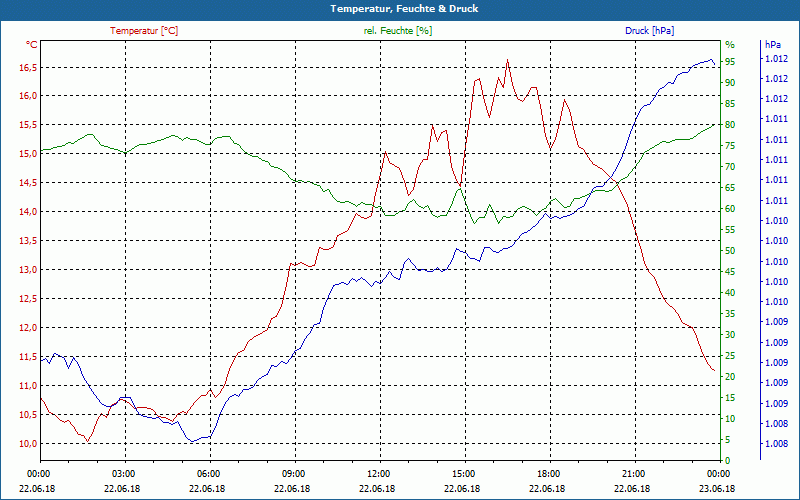The image size is (800, 500).
Task: Click the green '75' humidity axis value
Action: 730,146
